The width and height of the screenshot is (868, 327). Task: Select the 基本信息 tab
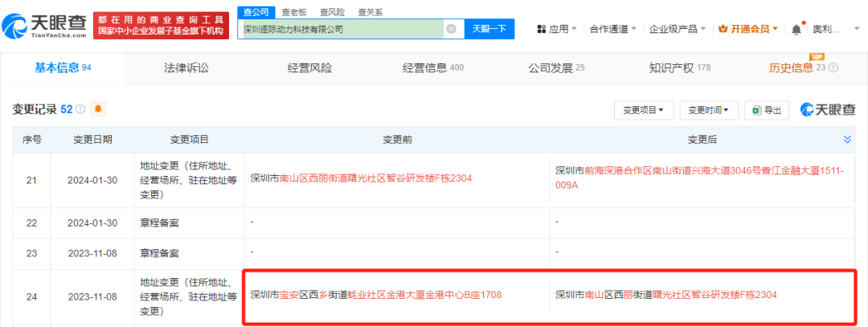[63, 68]
